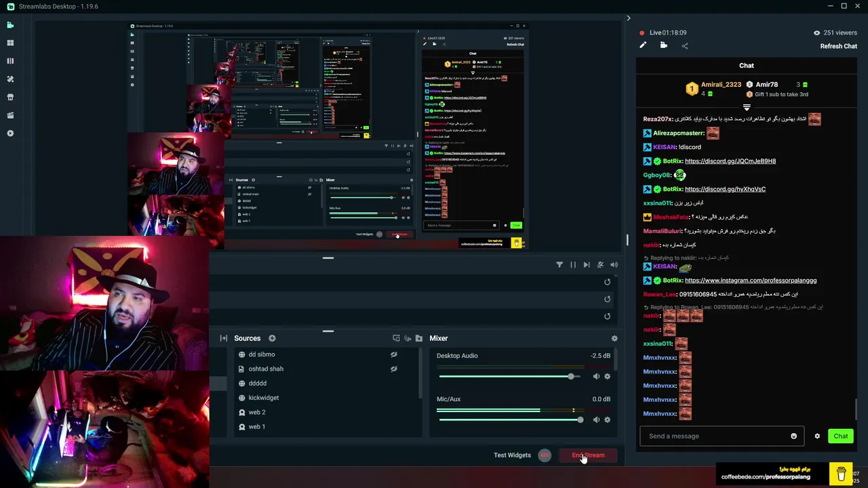
Task: Click second repeat icon in events list
Action: [607, 299]
